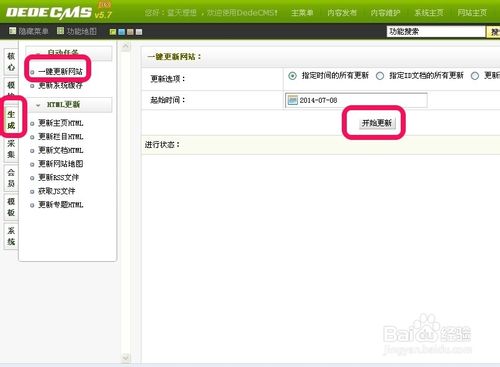Open 更新系统缓存 in the side menu

[x=60, y=85]
